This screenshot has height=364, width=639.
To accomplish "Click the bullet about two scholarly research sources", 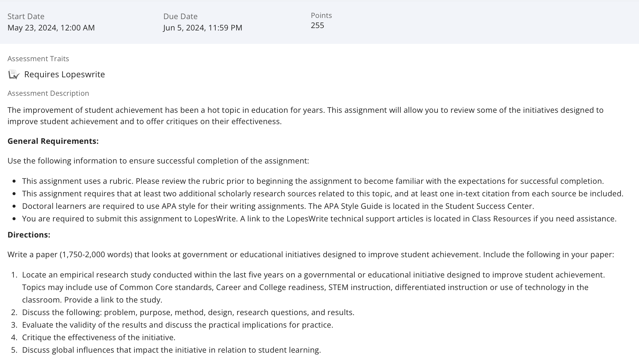I will pos(323,194).
